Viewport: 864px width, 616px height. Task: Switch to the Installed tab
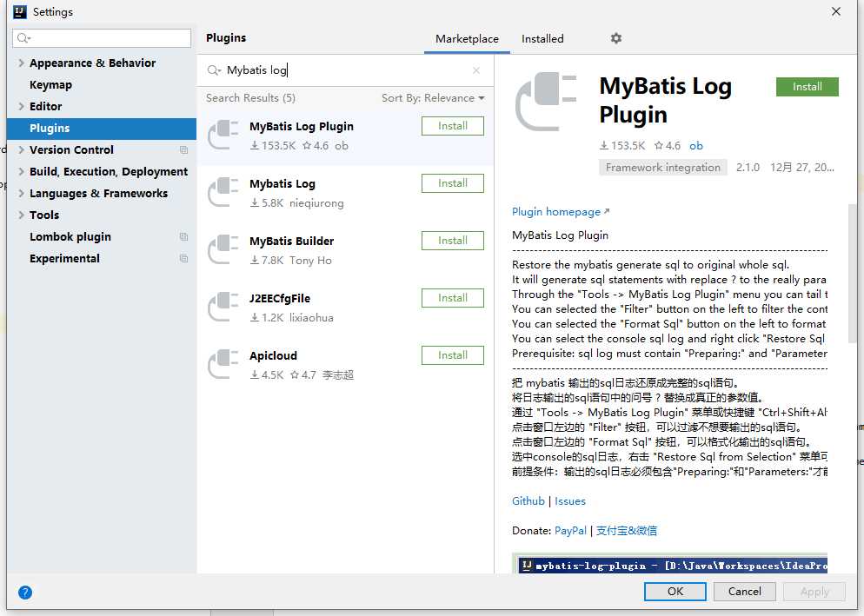[x=542, y=38]
